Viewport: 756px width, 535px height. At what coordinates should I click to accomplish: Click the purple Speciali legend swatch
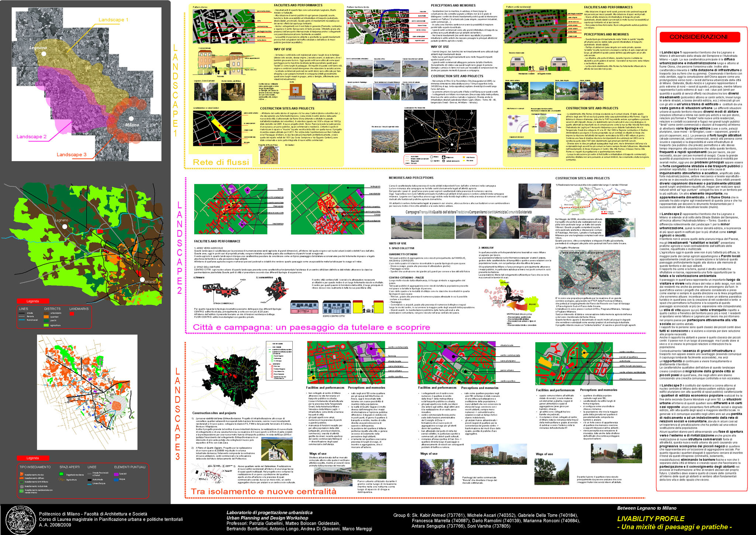[116, 474]
